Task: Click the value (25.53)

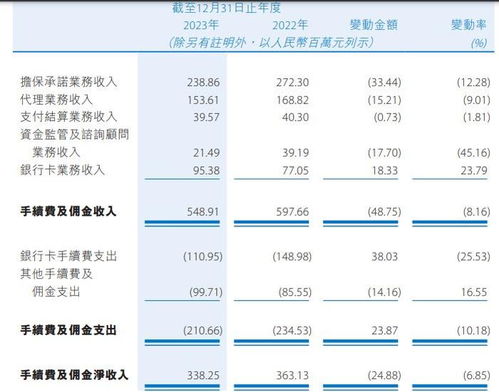Action: coord(473,257)
